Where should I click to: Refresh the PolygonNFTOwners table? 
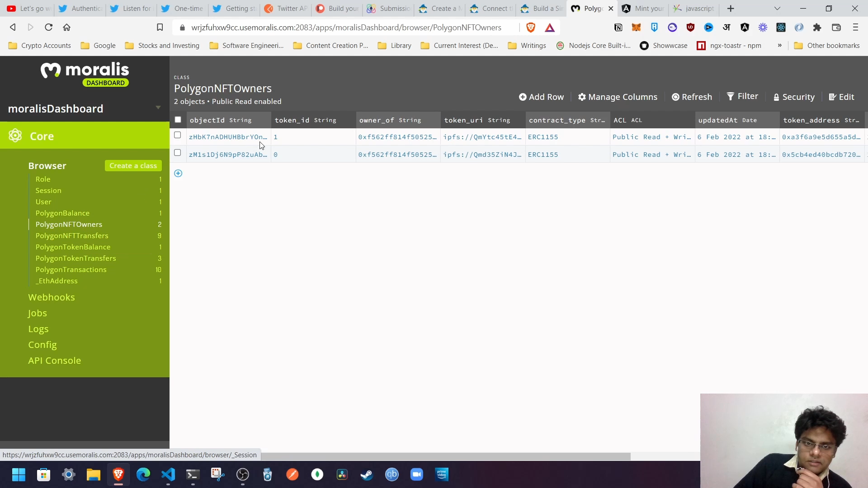pos(692,97)
